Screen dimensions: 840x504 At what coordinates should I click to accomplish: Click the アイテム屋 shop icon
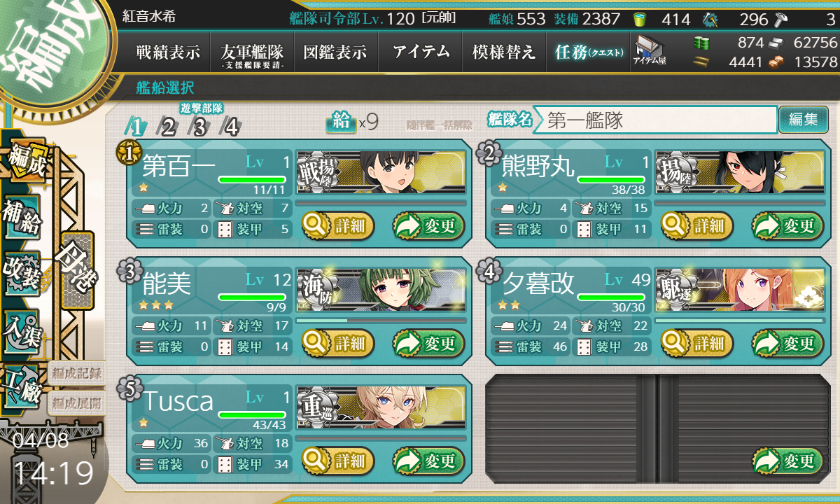649,51
